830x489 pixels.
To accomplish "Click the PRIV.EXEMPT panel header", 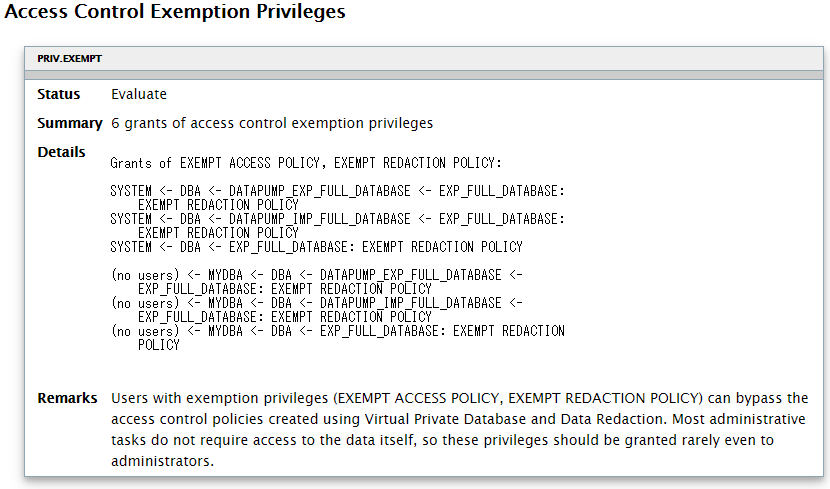I will (70, 59).
